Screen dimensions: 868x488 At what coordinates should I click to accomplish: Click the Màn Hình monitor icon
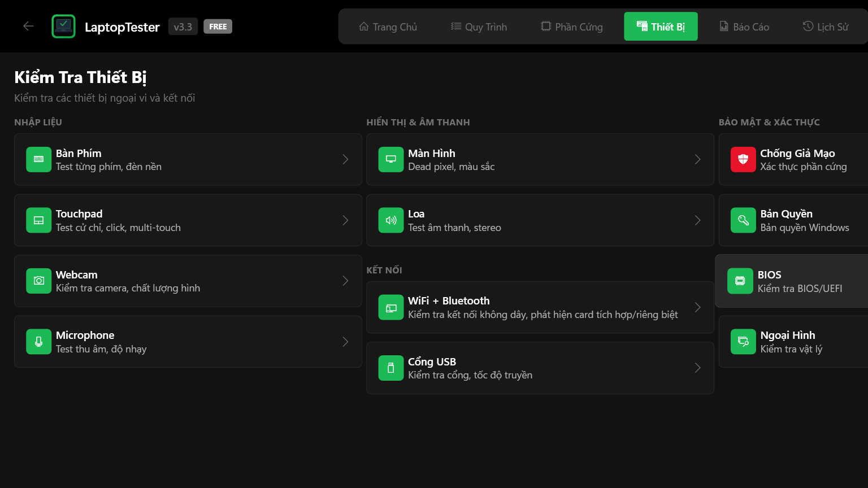pos(390,160)
